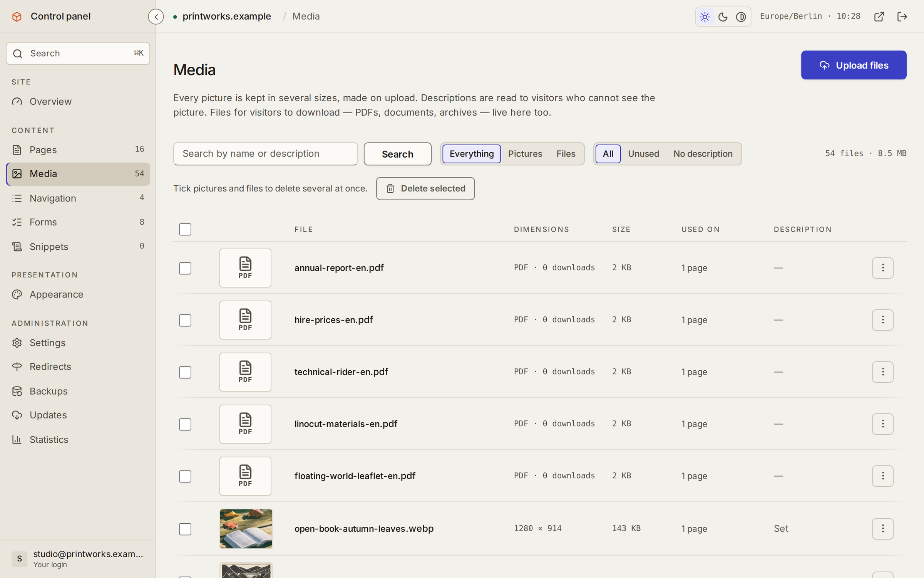Open Snippets in sidebar
The height and width of the screenshot is (578, 924).
click(x=78, y=246)
